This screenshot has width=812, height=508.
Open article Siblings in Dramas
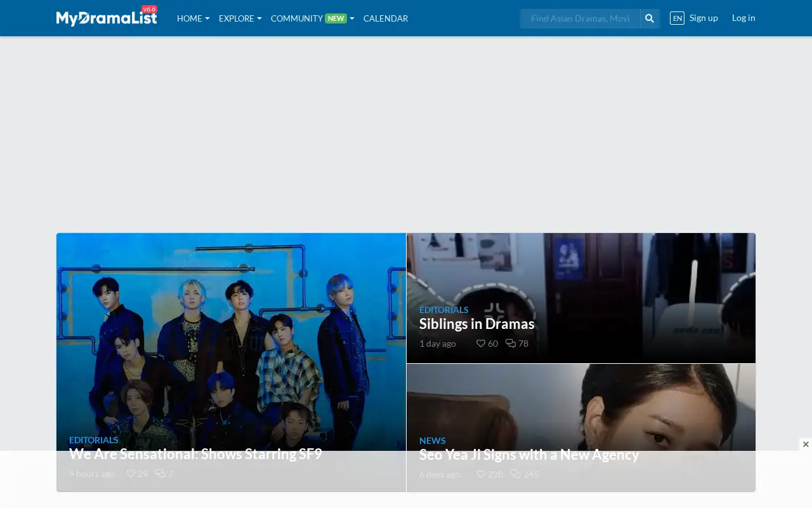click(477, 324)
